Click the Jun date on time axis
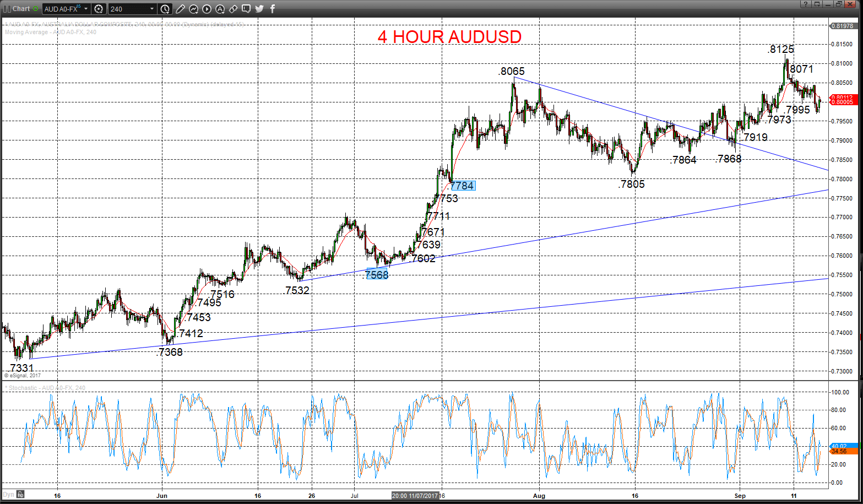The image size is (863, 504). [x=162, y=496]
